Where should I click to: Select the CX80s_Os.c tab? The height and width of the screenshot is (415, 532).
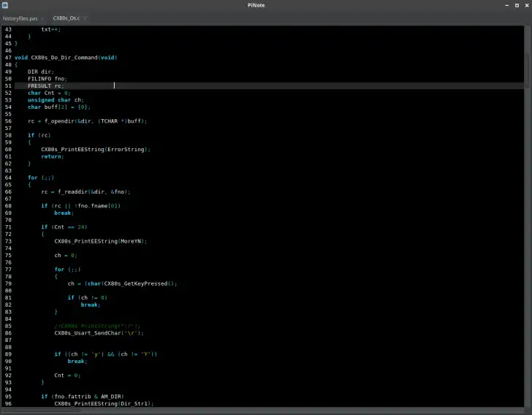pos(66,18)
